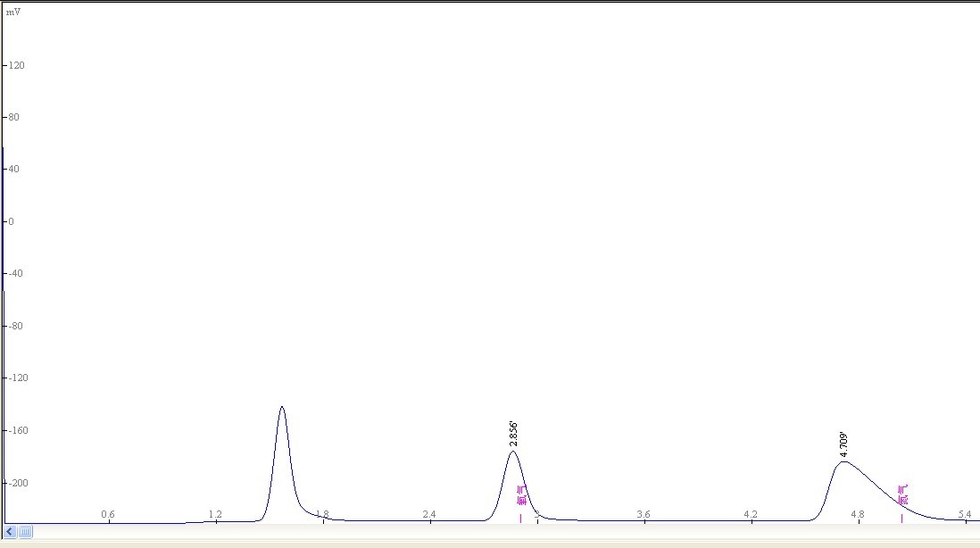Click the 80 y-axis value

13,117
